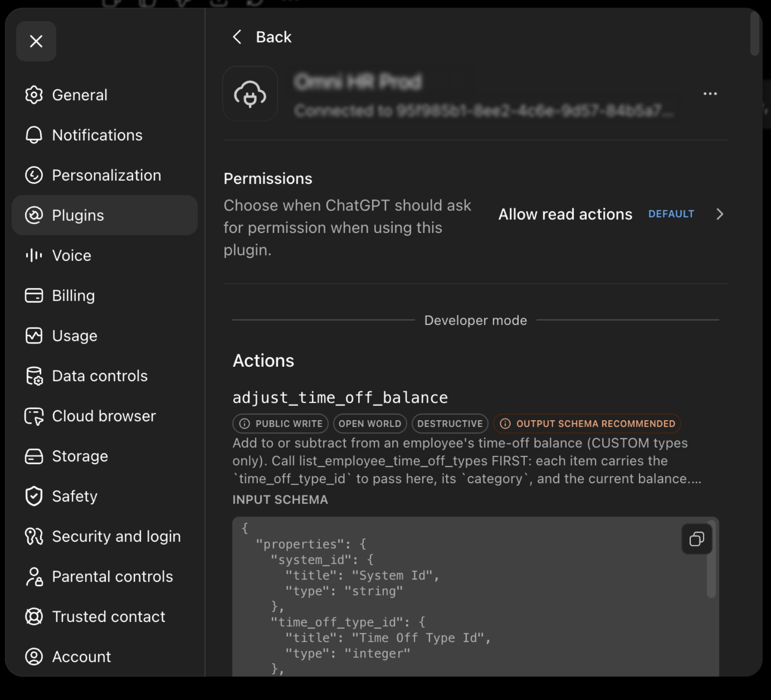Click info icon on OUTPUT SCHEMA RECOMMENDED badge
The height and width of the screenshot is (700, 771).
505,423
